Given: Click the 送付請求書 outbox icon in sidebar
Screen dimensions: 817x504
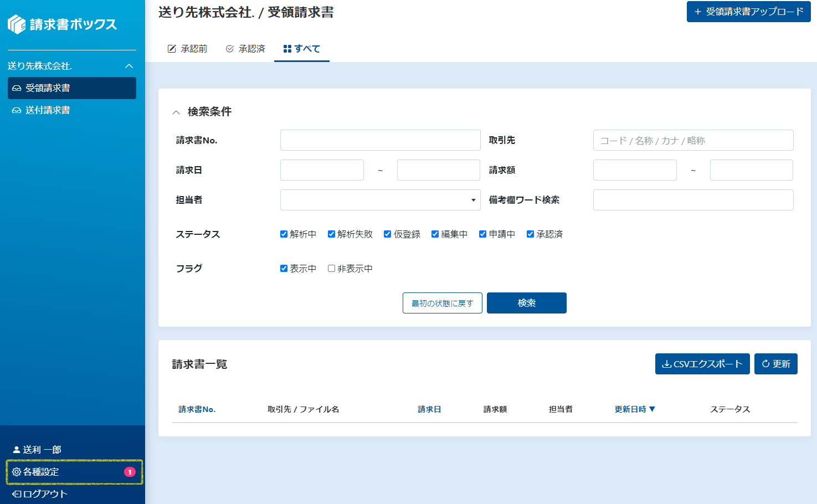Looking at the screenshot, I should (17, 110).
